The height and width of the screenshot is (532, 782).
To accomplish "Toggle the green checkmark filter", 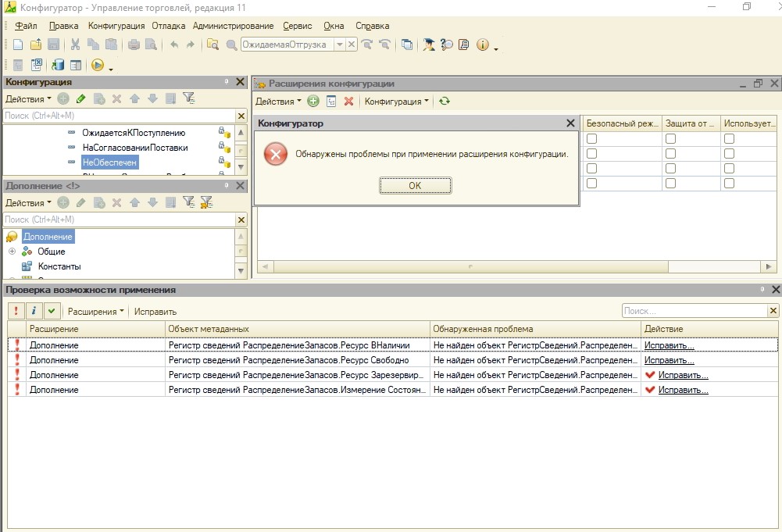I will [x=52, y=311].
